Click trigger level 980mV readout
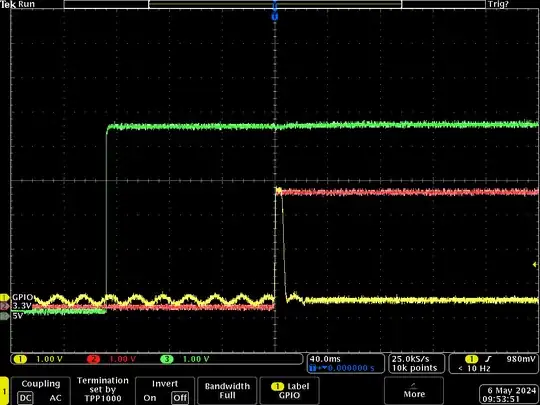540x405 pixels. click(521, 359)
